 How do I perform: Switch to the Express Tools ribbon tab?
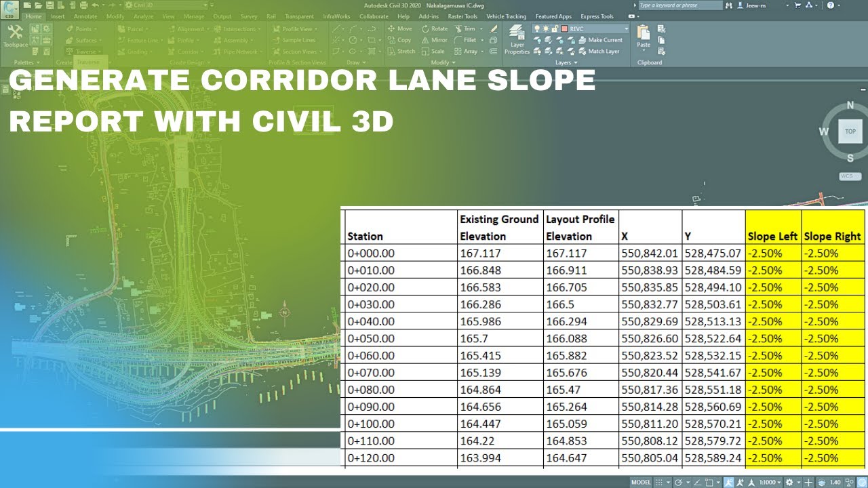(597, 16)
